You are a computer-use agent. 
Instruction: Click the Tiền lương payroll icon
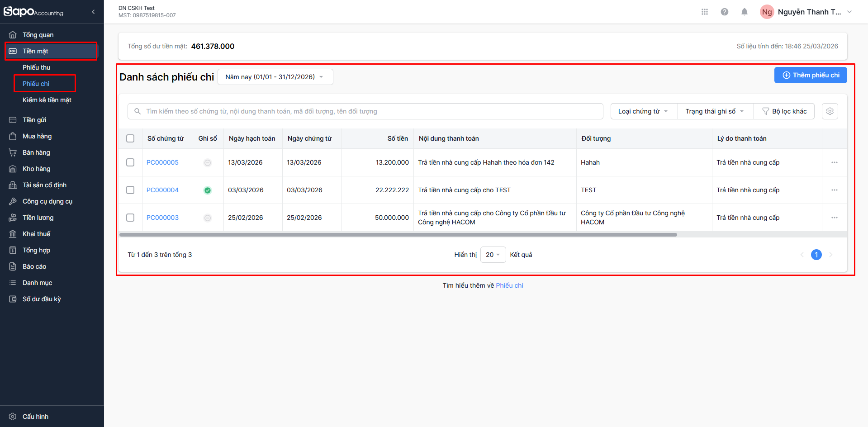[x=13, y=218]
